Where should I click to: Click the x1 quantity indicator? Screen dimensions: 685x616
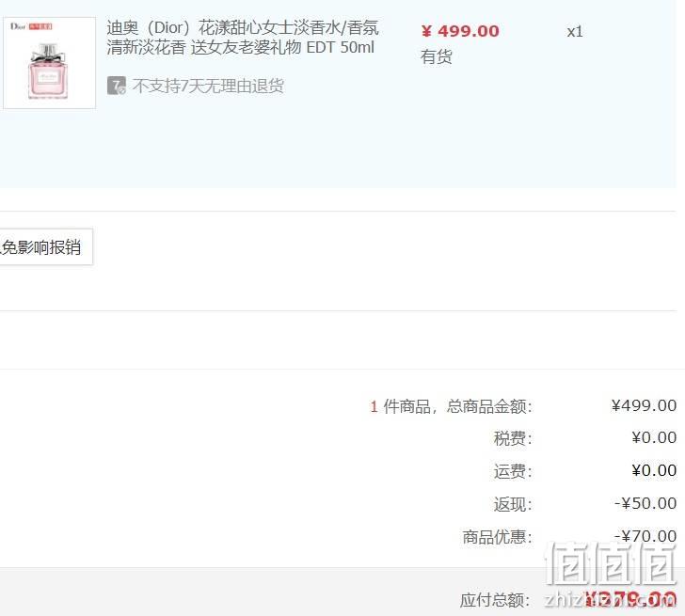(575, 31)
